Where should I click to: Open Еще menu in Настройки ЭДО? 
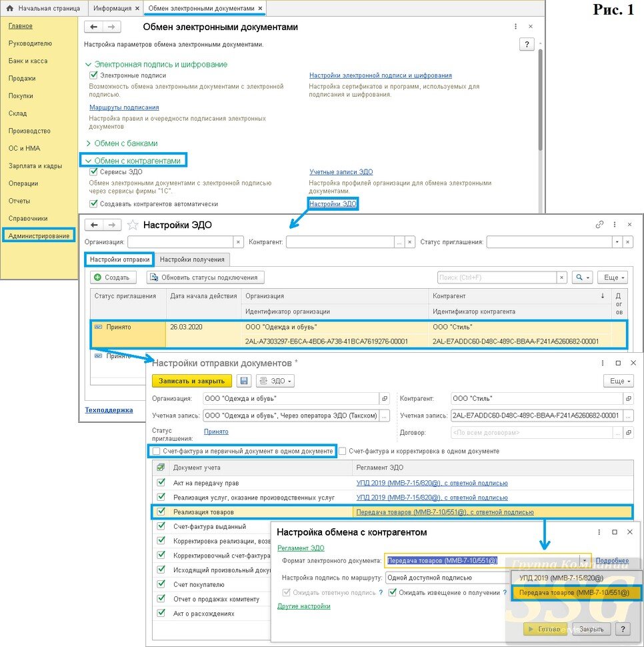coord(613,277)
